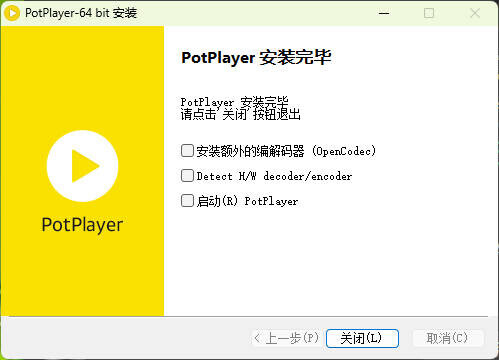The image size is (499, 360).
Task: Click the 关闭(L) button to finish
Action: 362,338
